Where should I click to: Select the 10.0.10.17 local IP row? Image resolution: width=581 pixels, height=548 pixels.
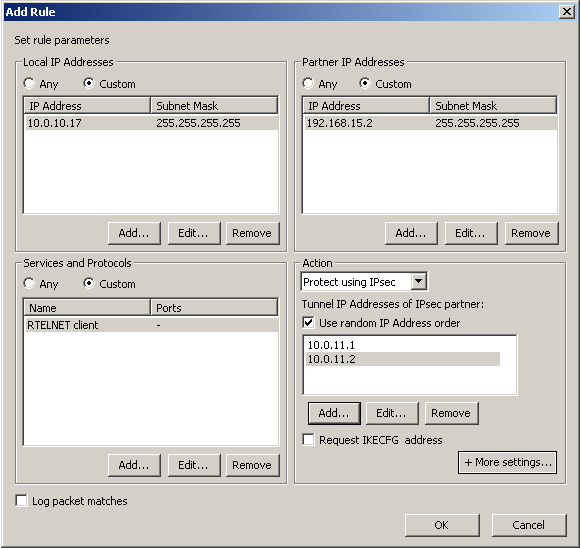coord(151,123)
